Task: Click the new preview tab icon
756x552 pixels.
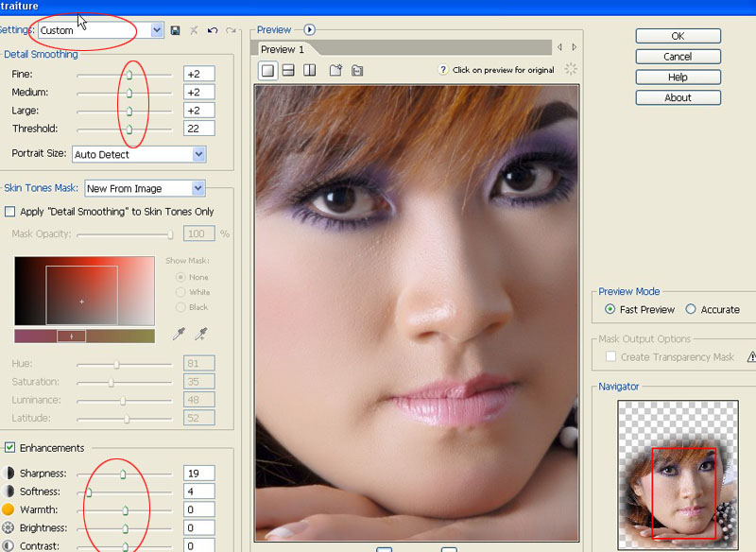Action: click(x=335, y=70)
